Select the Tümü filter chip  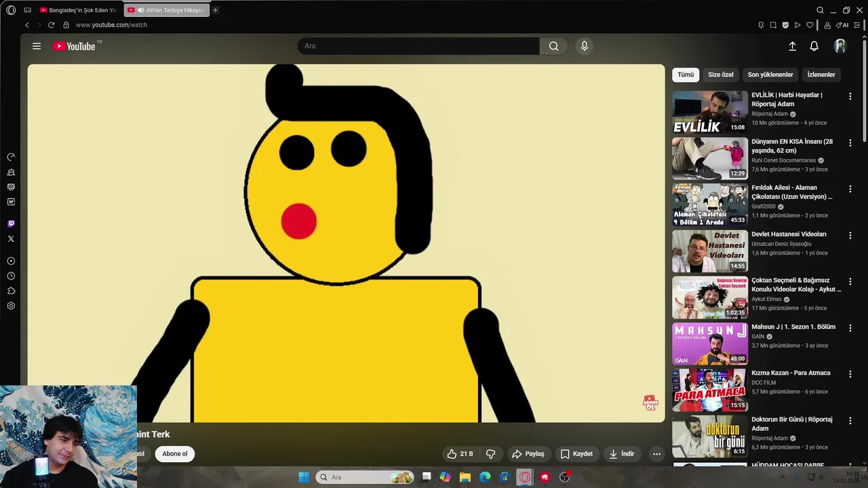pos(686,75)
